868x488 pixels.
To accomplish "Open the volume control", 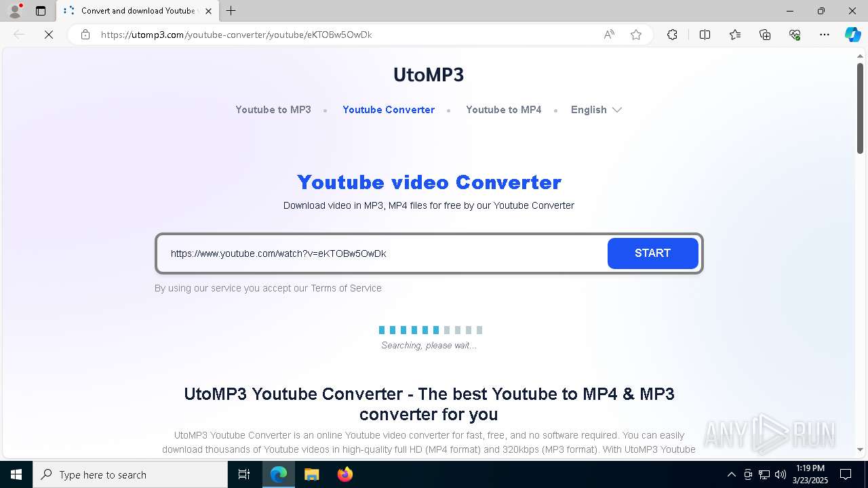I will click(780, 474).
